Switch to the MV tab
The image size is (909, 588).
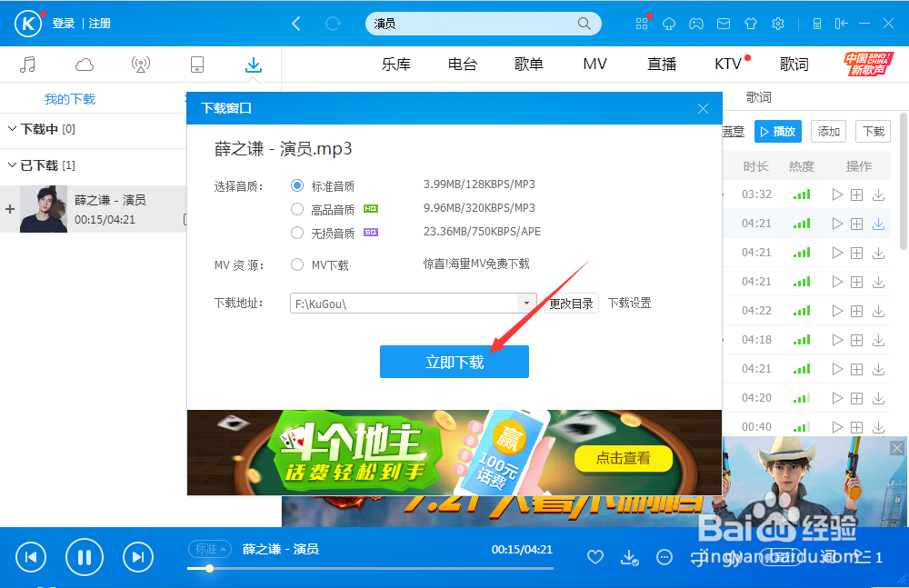click(594, 64)
